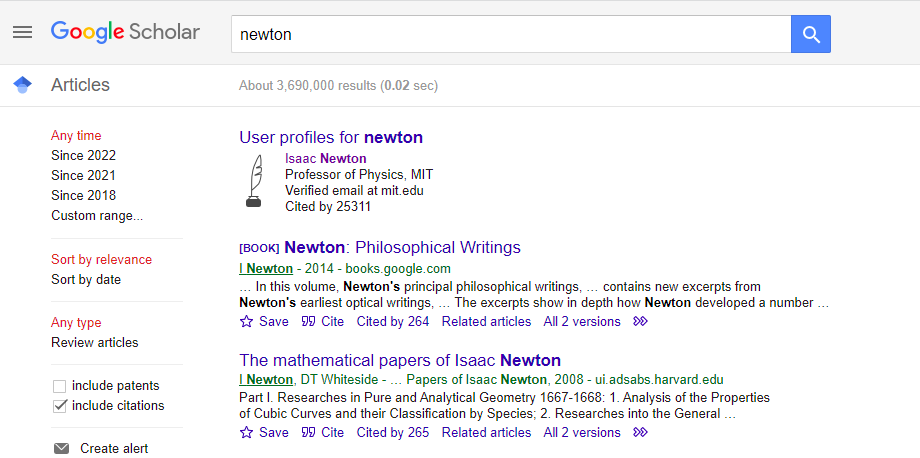This screenshot has height=458, width=920.
Task: Expand more options for mathematical papers result
Action: [641, 432]
